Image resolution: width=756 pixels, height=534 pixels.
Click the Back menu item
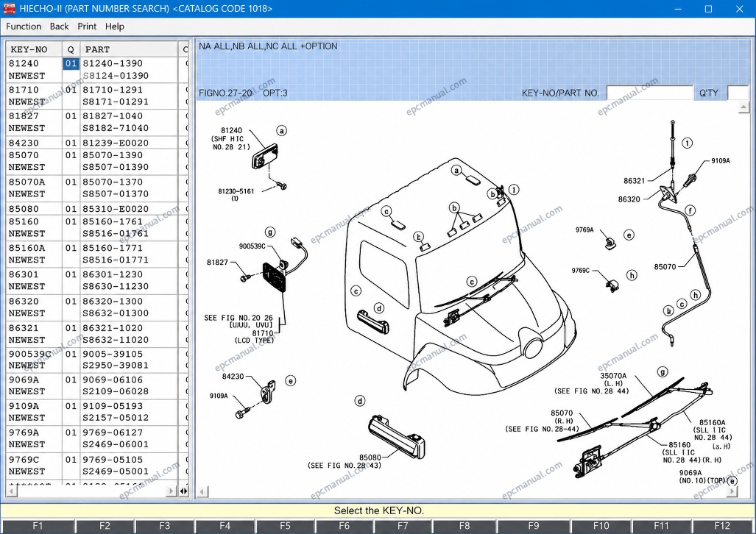[x=60, y=26]
